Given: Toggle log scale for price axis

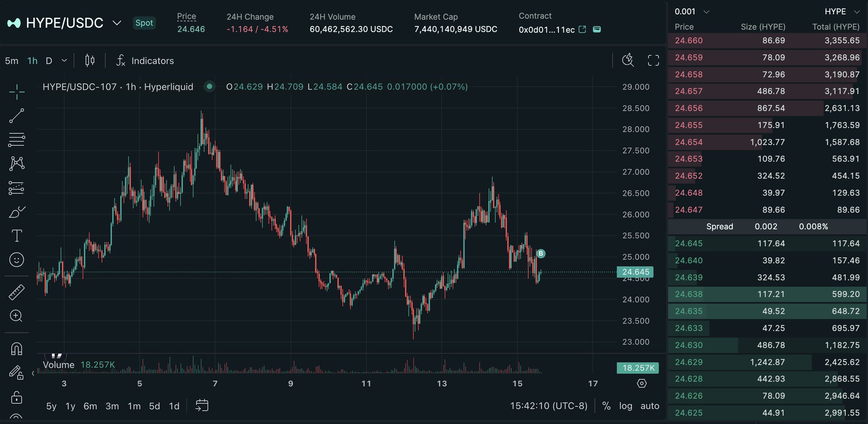Looking at the screenshot, I should (626, 406).
